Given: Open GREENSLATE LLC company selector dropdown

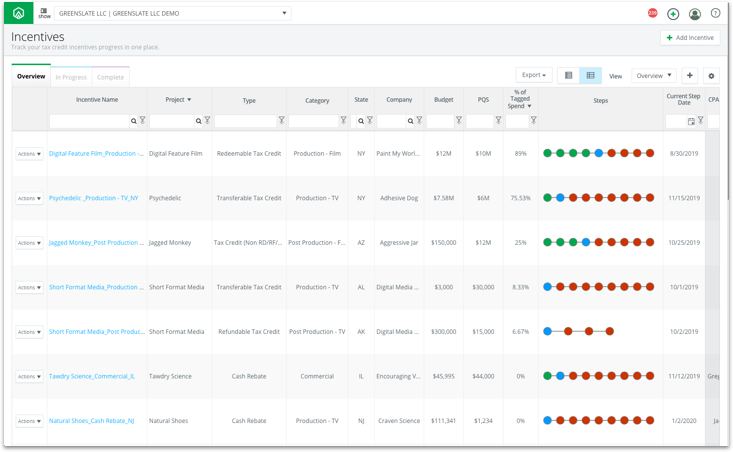Looking at the screenshot, I should point(172,13).
